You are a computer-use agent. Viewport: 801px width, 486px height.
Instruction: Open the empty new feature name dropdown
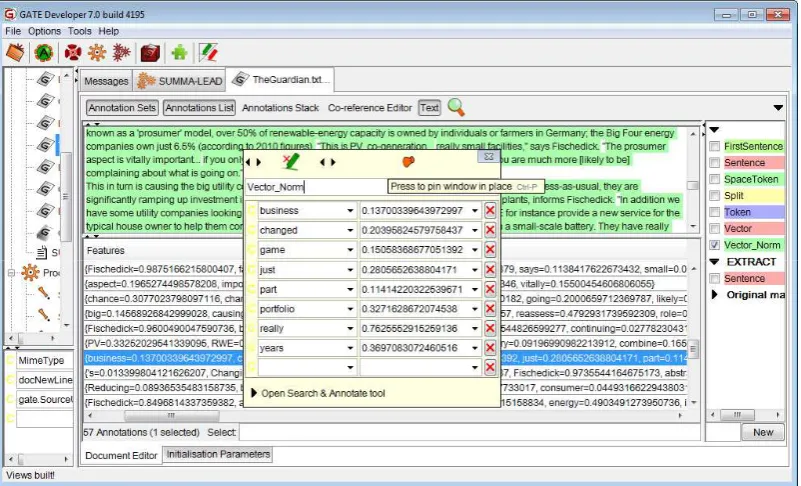(350, 367)
